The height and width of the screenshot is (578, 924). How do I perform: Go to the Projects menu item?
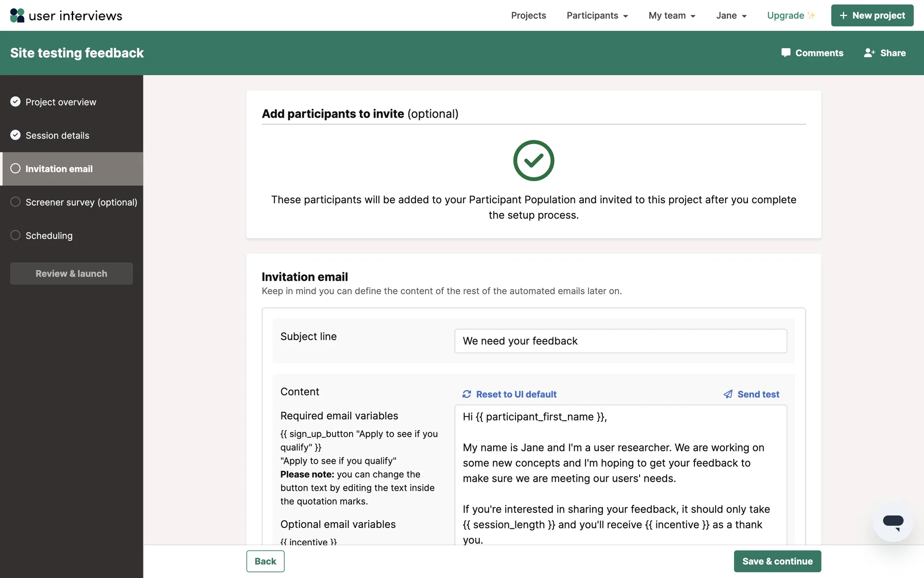[x=528, y=15]
